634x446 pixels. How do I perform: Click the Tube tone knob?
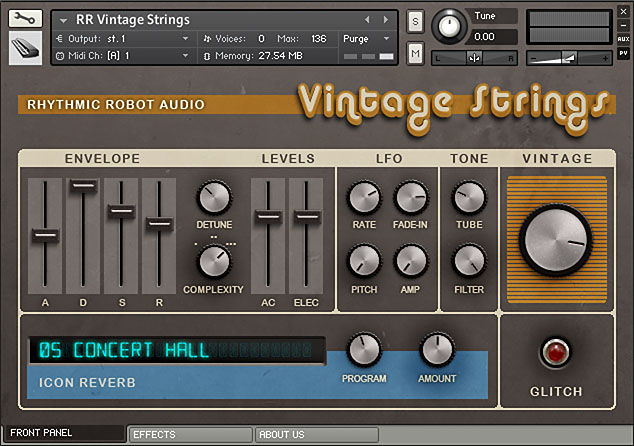pos(469,198)
